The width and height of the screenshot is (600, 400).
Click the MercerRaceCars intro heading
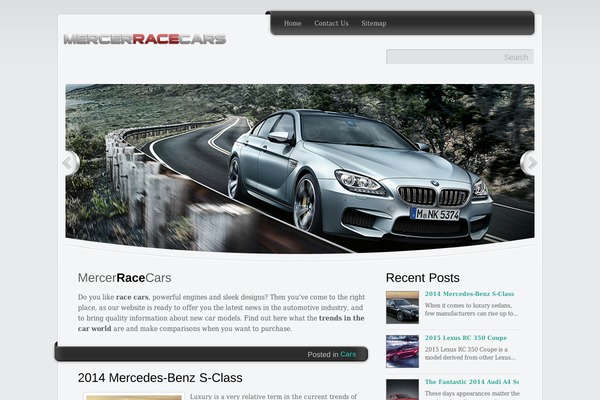(x=124, y=278)
